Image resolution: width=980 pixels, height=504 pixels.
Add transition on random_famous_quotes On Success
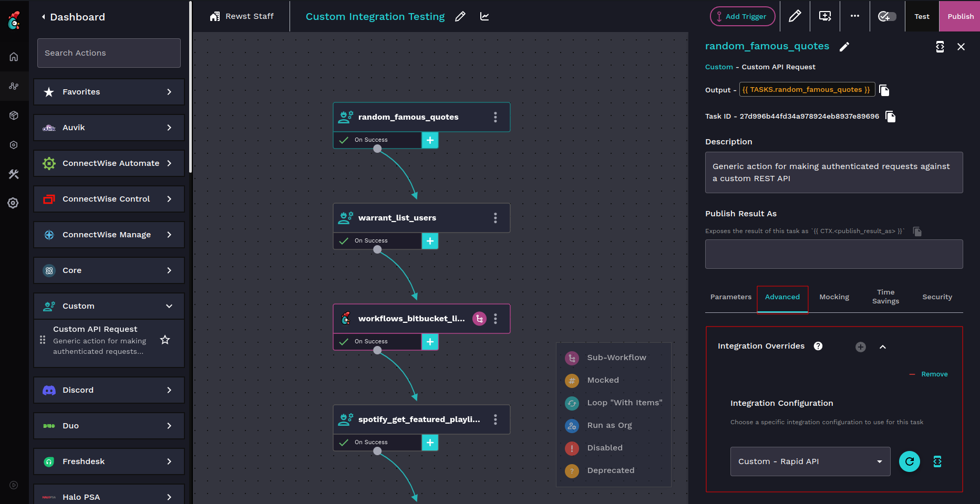[x=430, y=140]
